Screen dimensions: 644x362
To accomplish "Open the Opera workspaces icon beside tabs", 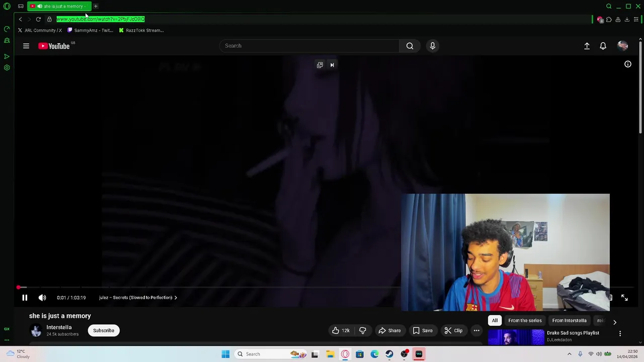I will click(x=21, y=7).
